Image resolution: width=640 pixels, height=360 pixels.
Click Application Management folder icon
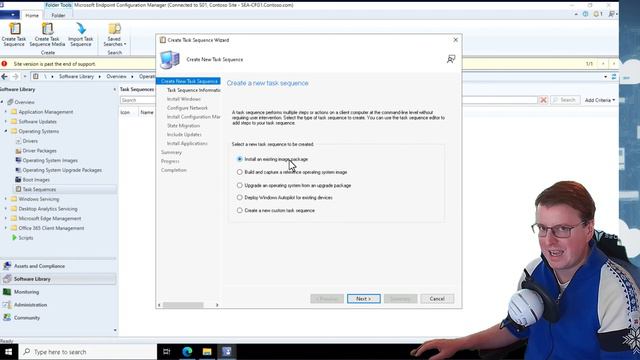(14, 112)
